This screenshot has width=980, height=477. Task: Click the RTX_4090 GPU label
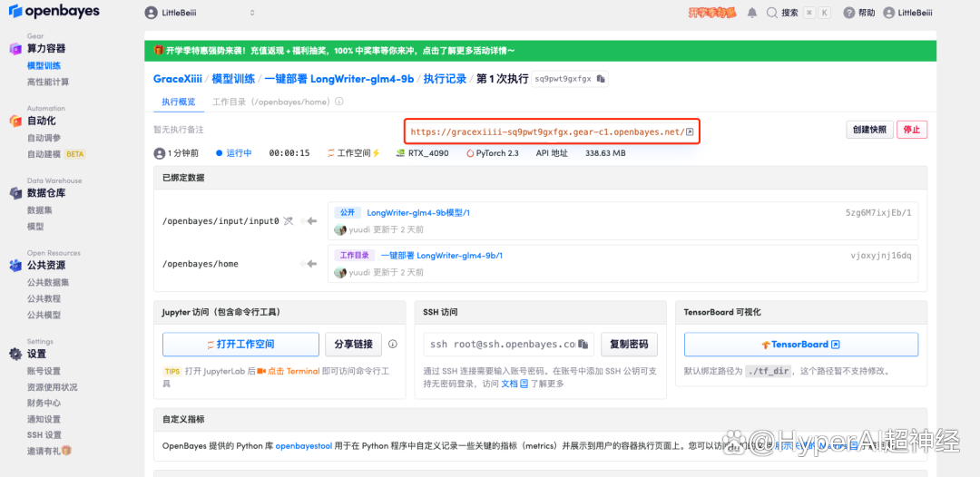[x=423, y=153]
